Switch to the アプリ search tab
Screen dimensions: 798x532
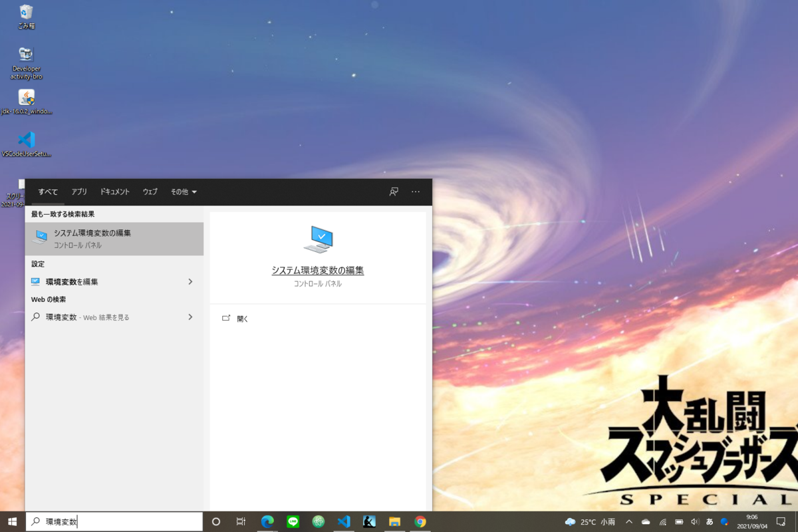pyautogui.click(x=79, y=192)
